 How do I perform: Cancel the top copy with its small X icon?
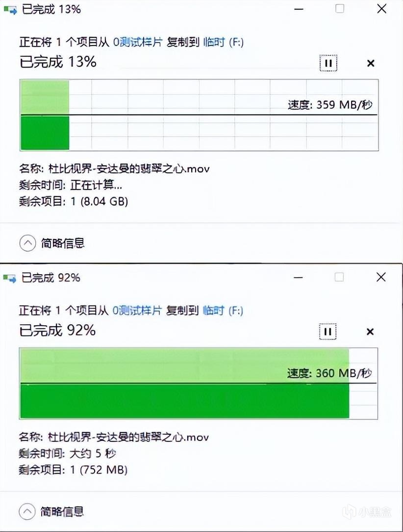[x=370, y=63]
